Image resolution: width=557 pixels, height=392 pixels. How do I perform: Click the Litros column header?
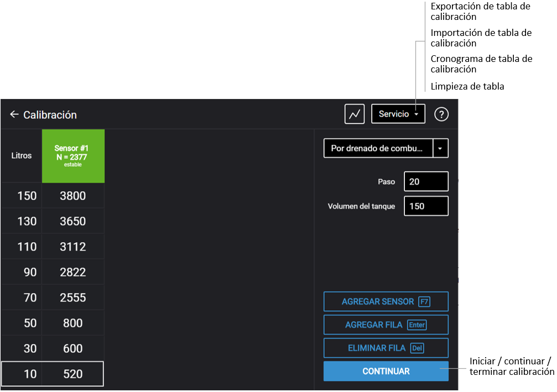pos(22,156)
